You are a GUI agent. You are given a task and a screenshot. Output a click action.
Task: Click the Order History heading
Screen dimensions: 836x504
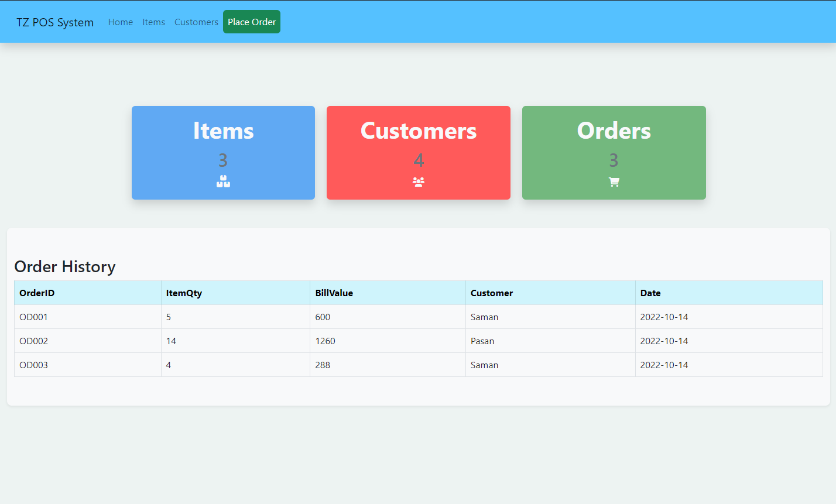(65, 266)
